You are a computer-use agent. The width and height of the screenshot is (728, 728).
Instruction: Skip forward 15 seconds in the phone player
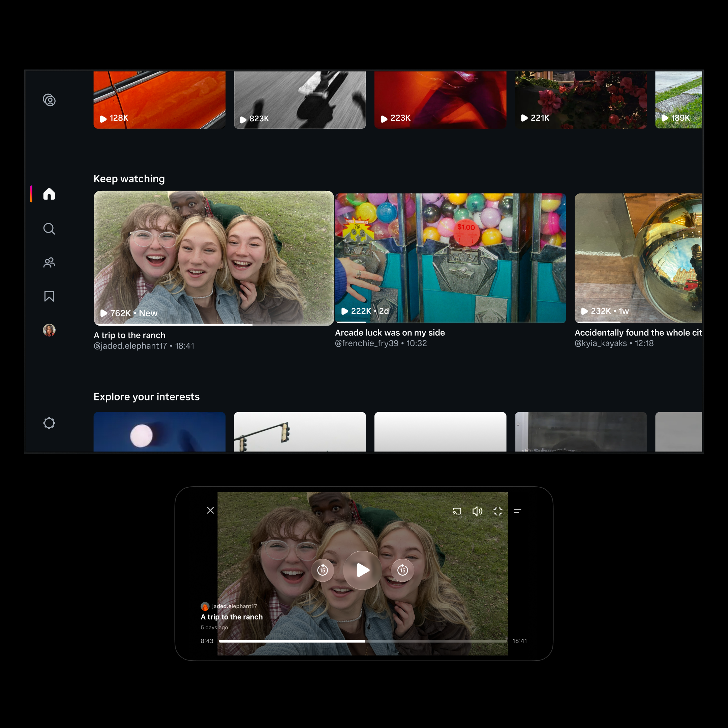(x=402, y=570)
